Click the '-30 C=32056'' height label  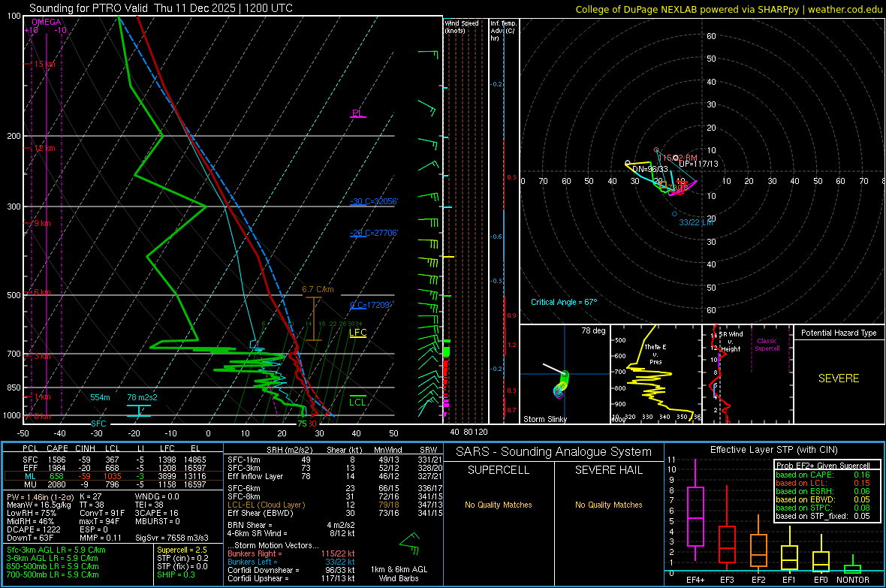pos(373,202)
